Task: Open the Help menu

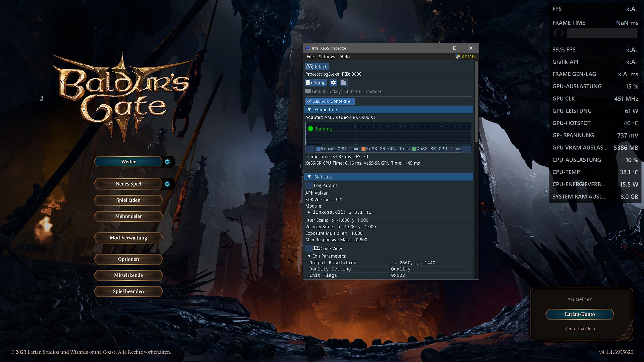Action: (x=345, y=57)
